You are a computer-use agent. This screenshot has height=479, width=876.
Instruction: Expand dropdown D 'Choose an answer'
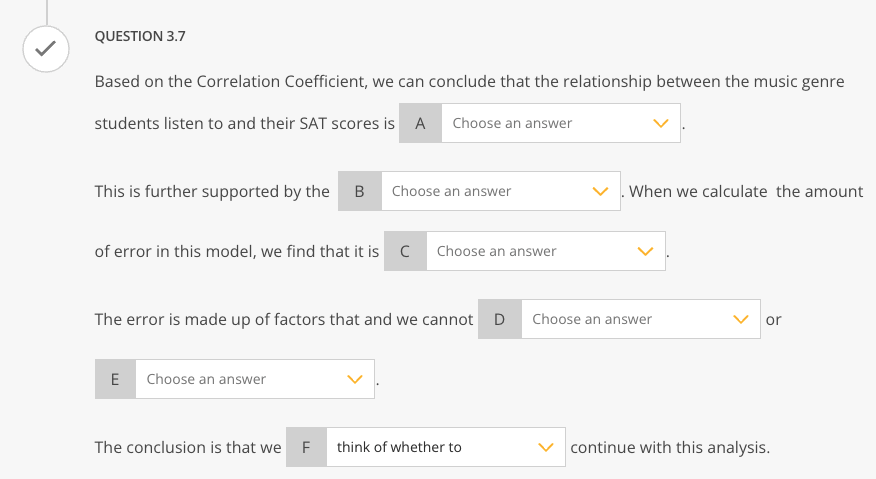pos(640,319)
